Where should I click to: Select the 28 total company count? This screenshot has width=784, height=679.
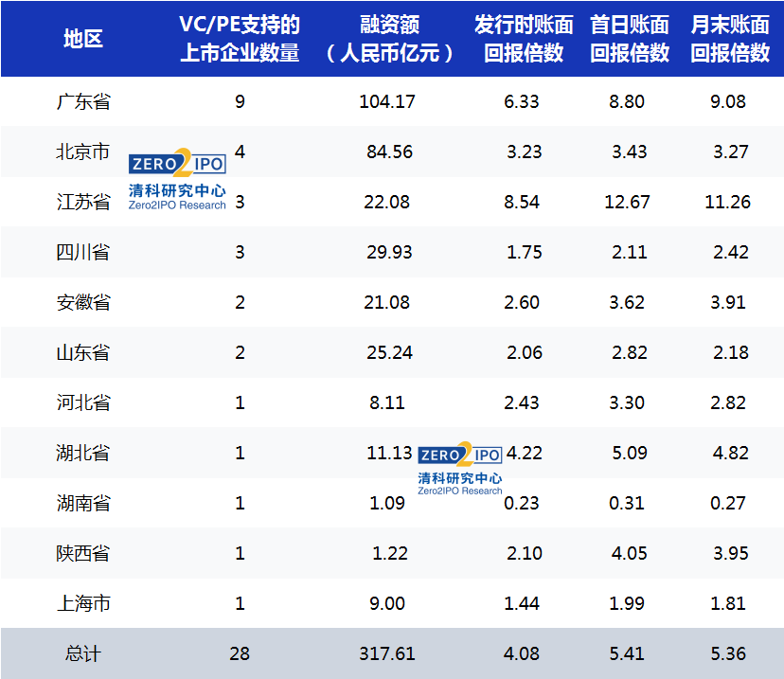pos(240,653)
